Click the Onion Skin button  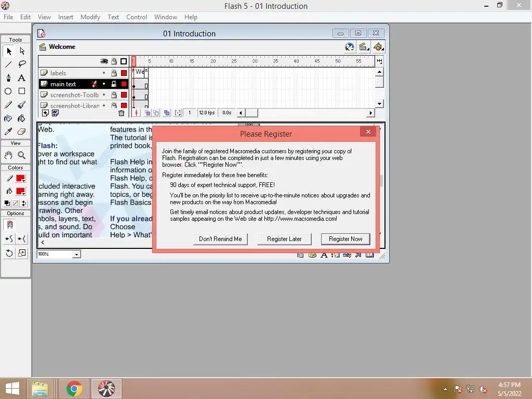tap(148, 113)
